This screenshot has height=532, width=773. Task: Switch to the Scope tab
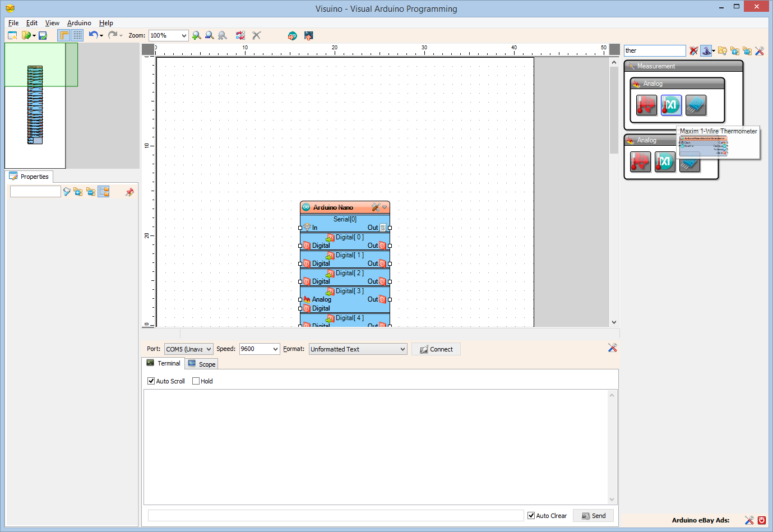coord(201,363)
